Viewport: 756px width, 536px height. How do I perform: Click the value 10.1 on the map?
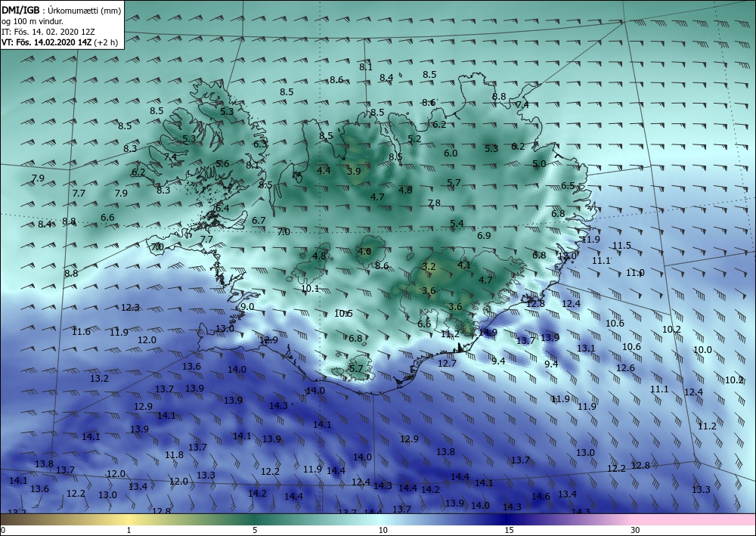310,289
